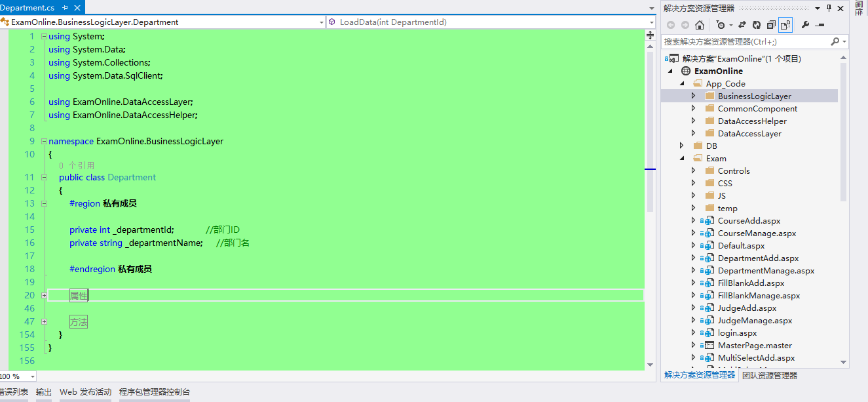Screen dimensions: 868x402
Task: Collapse the Exam folder arrow
Action: (x=682, y=158)
